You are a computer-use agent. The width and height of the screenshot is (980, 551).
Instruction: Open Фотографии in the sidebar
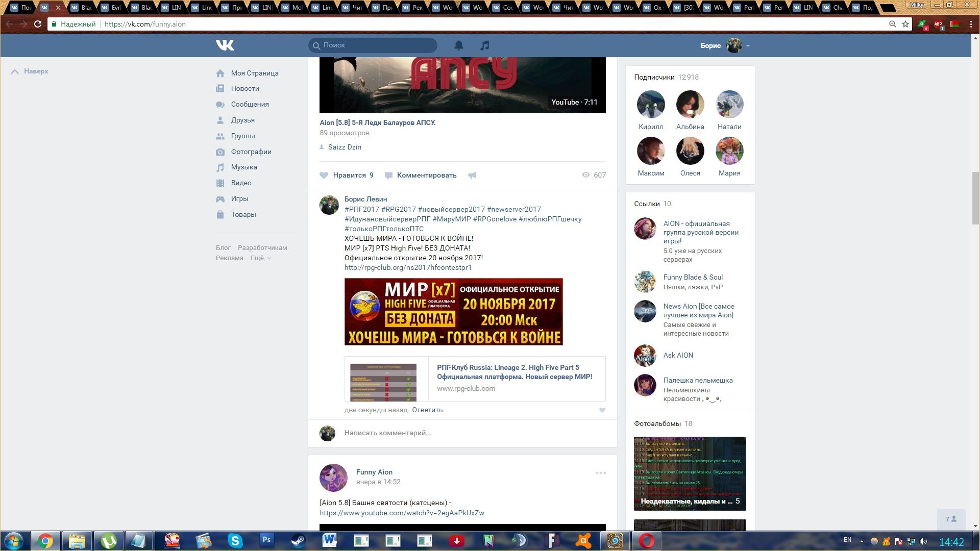[251, 152]
